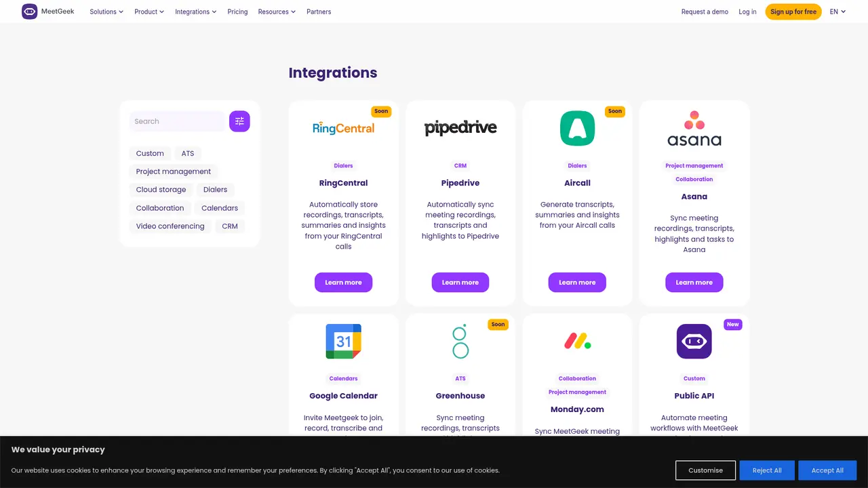Toggle the Dialers filter chip
The height and width of the screenshot is (488, 868).
click(x=215, y=190)
